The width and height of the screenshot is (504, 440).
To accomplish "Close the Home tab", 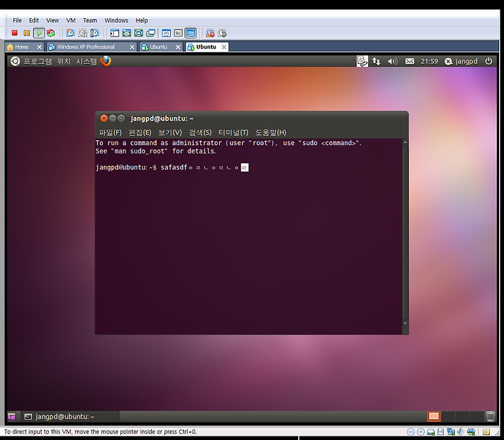I will click(x=39, y=47).
